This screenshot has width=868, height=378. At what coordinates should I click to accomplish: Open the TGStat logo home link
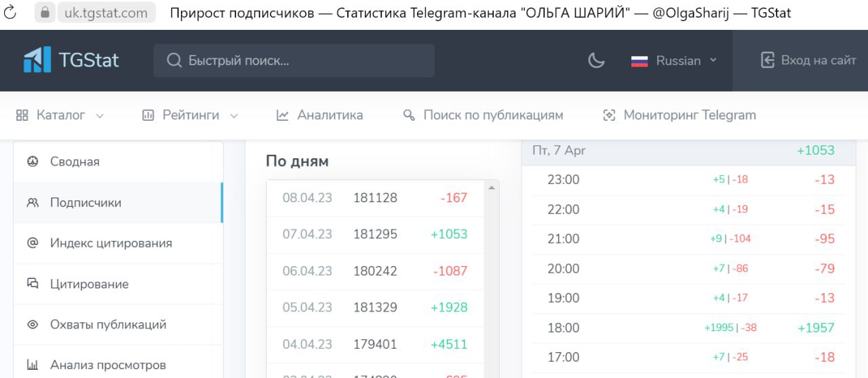point(71,60)
